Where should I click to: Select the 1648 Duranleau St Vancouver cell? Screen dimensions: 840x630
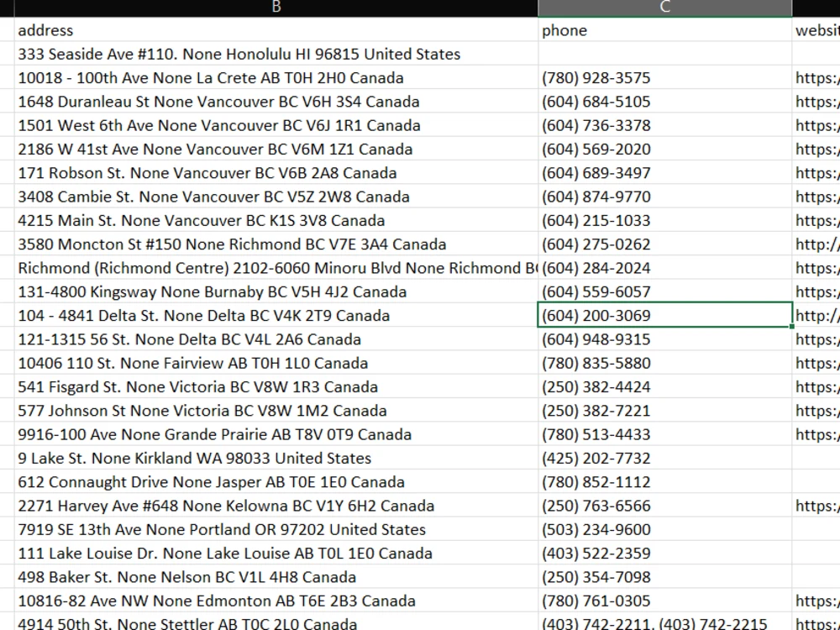point(276,102)
